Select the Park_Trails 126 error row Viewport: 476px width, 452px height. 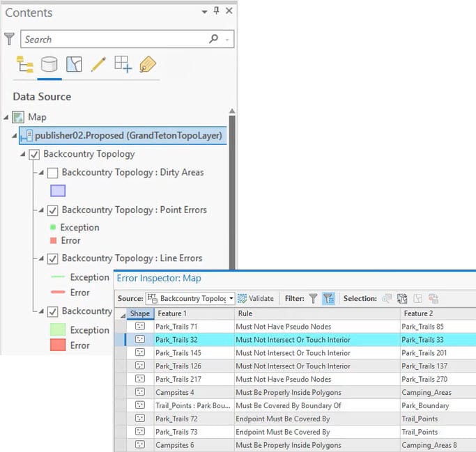click(x=295, y=366)
